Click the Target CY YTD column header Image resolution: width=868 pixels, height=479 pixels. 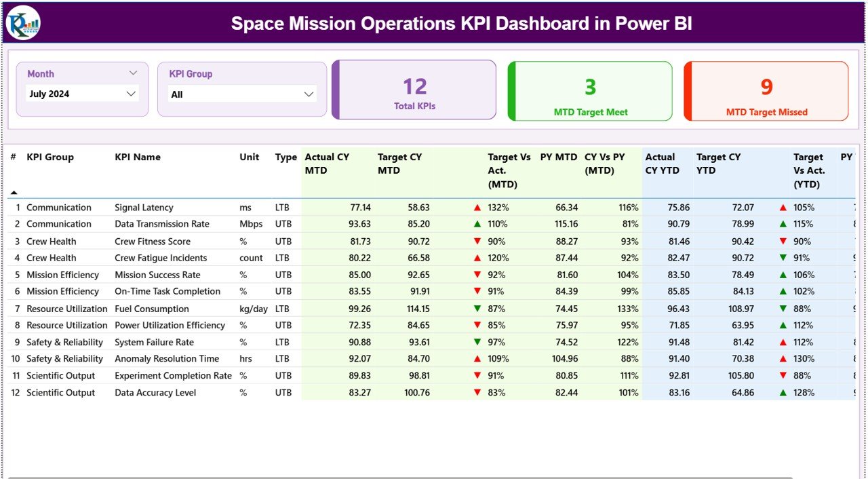click(x=717, y=164)
